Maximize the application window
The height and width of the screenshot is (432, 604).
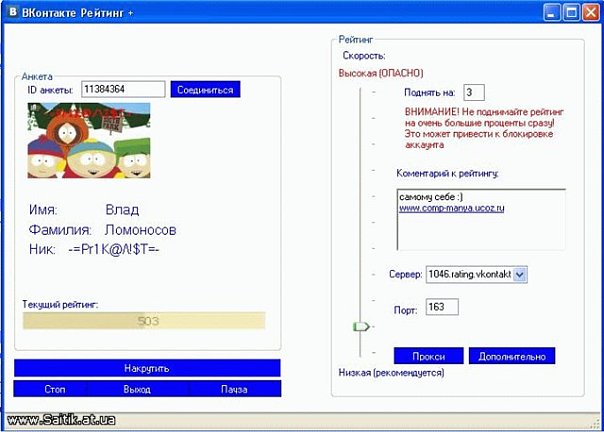pos(569,12)
